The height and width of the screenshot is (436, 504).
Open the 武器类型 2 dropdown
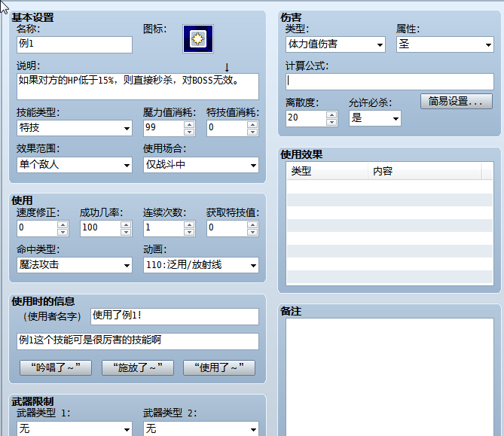coord(201,428)
